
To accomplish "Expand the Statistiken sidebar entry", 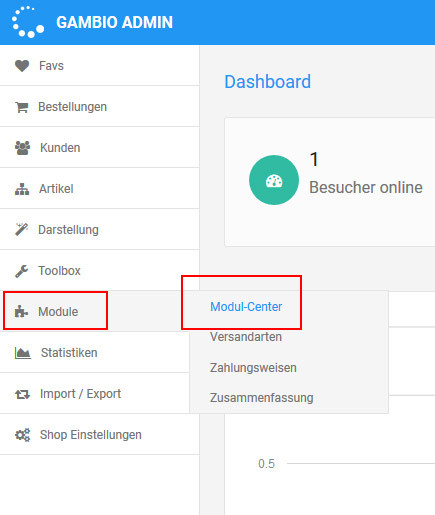I will point(95,352).
